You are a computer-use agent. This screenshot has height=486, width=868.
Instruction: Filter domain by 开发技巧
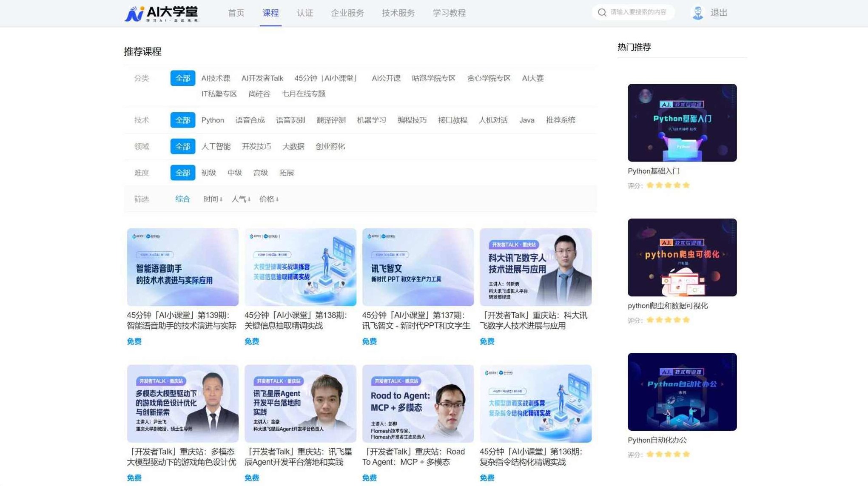tap(256, 146)
